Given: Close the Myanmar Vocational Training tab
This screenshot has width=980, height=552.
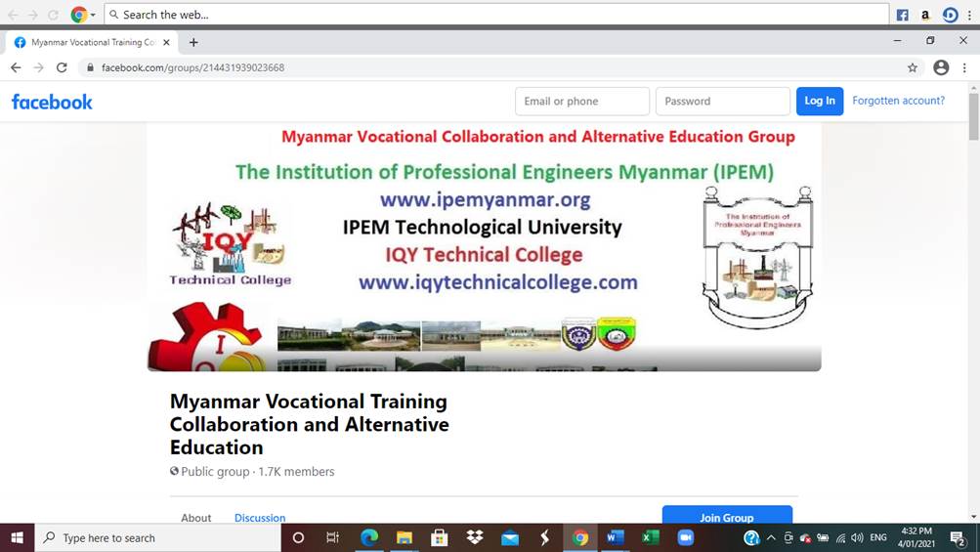Looking at the screenshot, I should click(x=166, y=43).
